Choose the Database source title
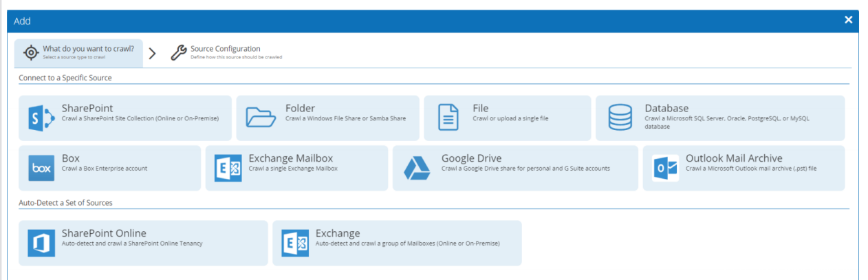868x280 pixels. [x=666, y=109]
